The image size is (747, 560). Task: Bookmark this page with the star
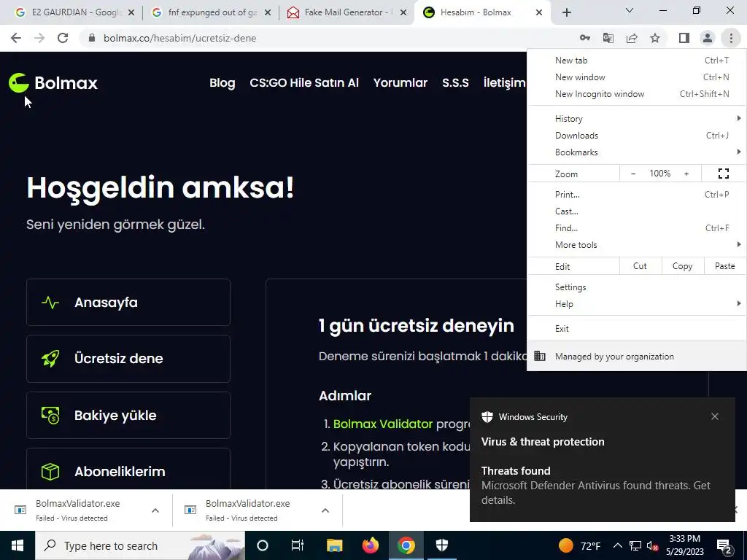point(655,38)
